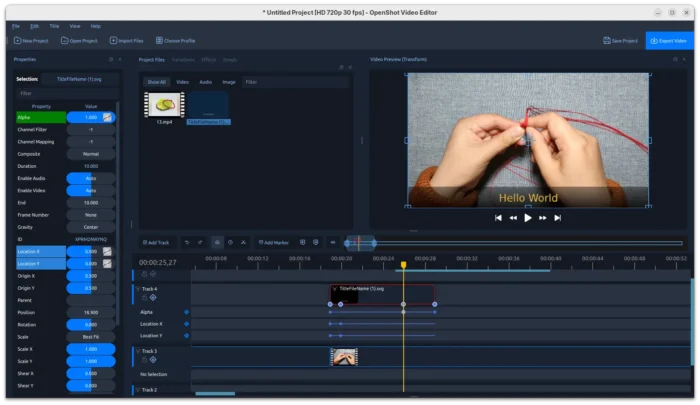Toggle snapping in the timeline toolbar
700x405 pixels.
[217, 242]
